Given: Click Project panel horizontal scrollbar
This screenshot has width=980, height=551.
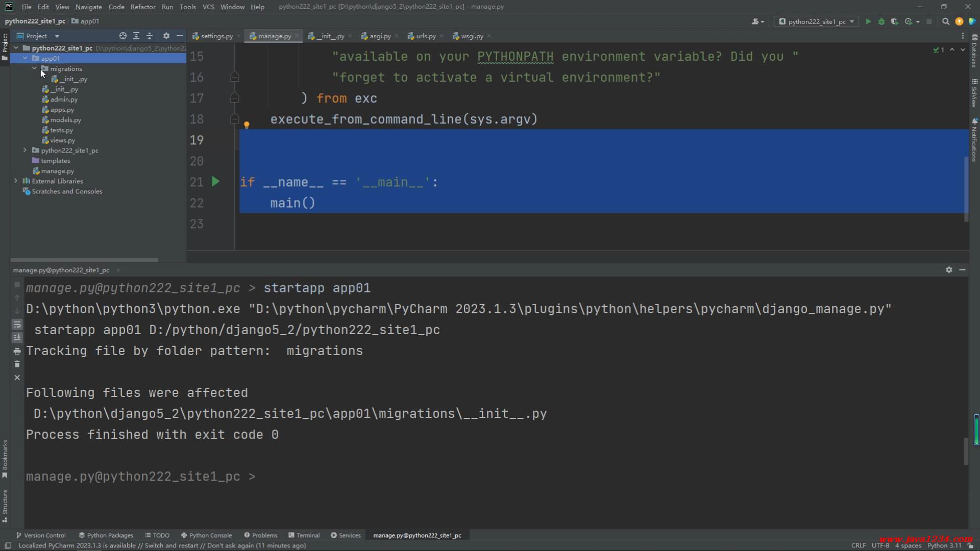Looking at the screenshot, I should 84,260.
